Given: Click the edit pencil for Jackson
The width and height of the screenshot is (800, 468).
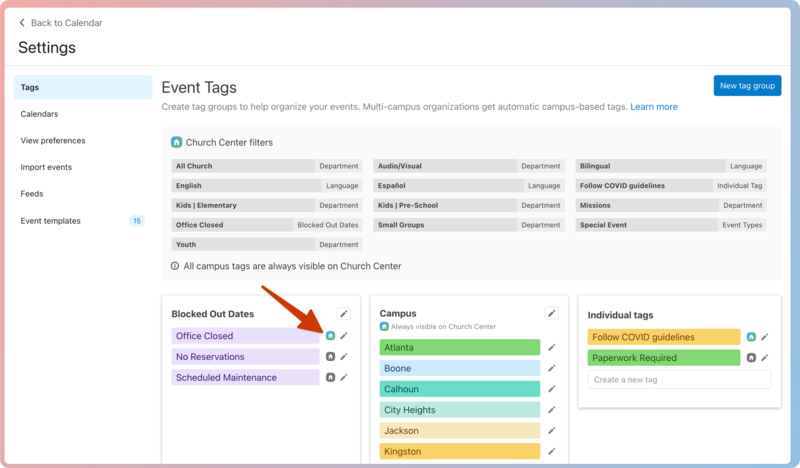Looking at the screenshot, I should tap(551, 431).
